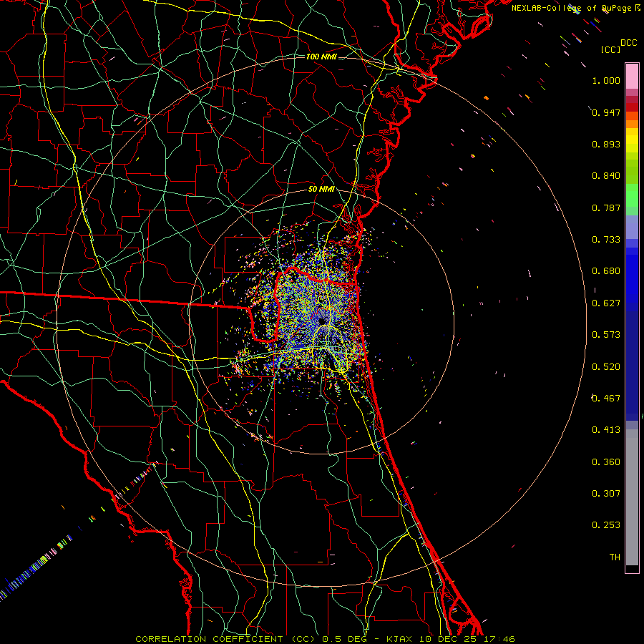Select the 0.787 legend value
Viewport: 644px width, 644px height.
pyautogui.click(x=606, y=208)
